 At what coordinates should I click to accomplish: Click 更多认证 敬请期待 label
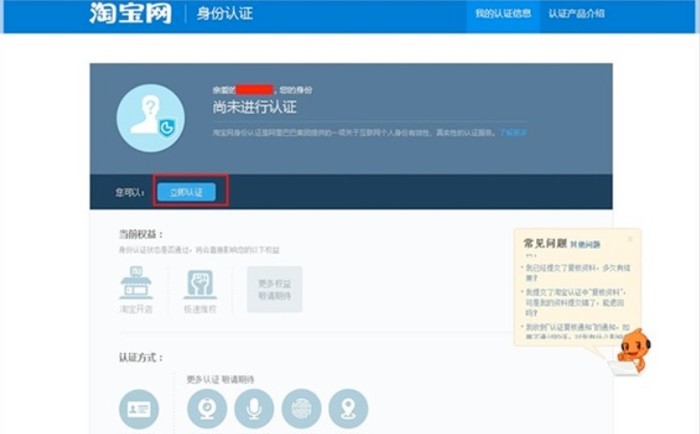tap(220, 380)
